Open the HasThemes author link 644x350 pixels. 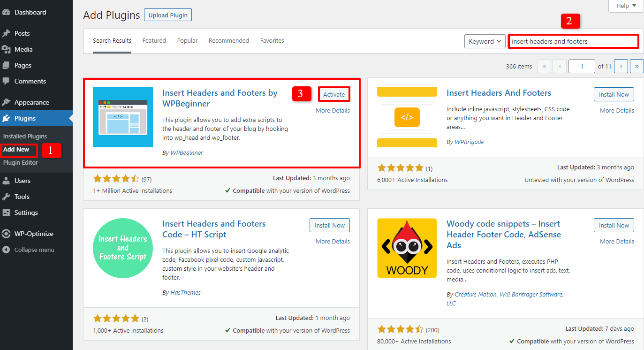pos(185,293)
